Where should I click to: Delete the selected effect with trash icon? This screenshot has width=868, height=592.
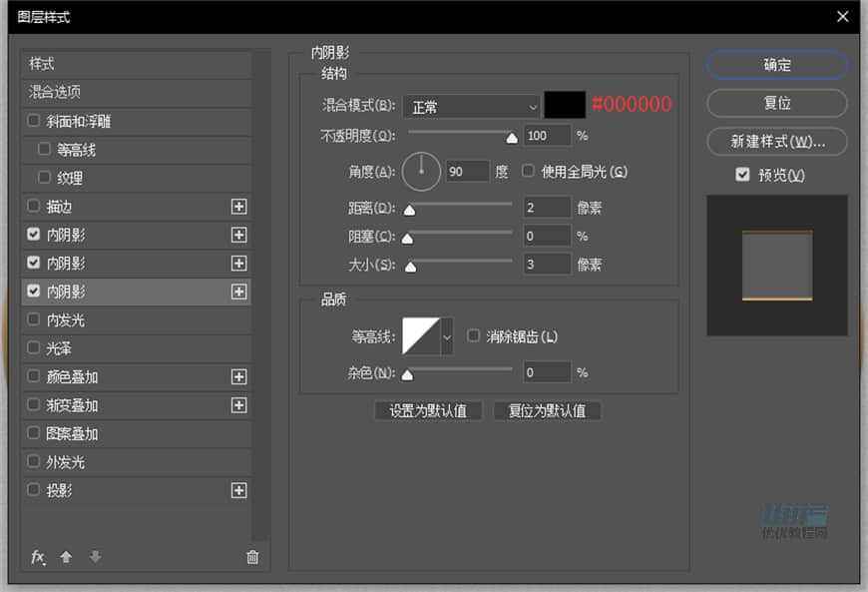[252, 557]
